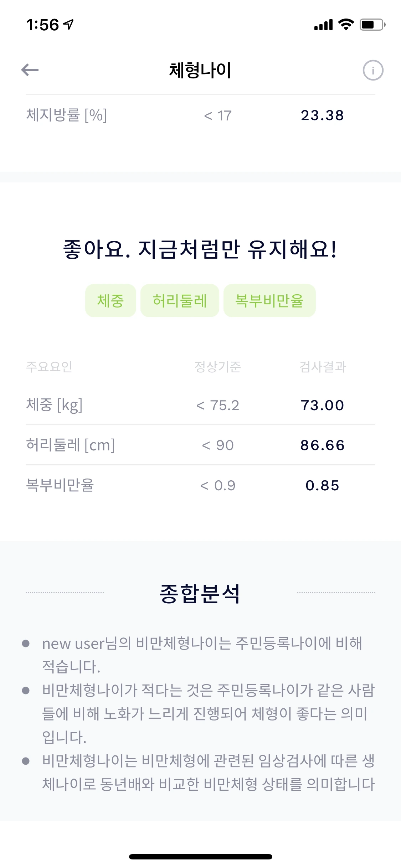Select the 허리둘레 green tag
Viewport: 401px width, 868px height.
180,300
